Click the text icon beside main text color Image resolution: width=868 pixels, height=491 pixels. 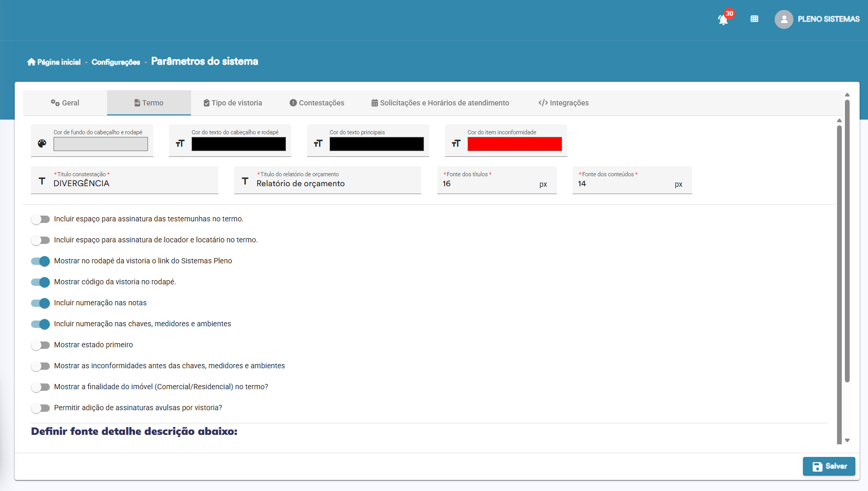point(318,144)
